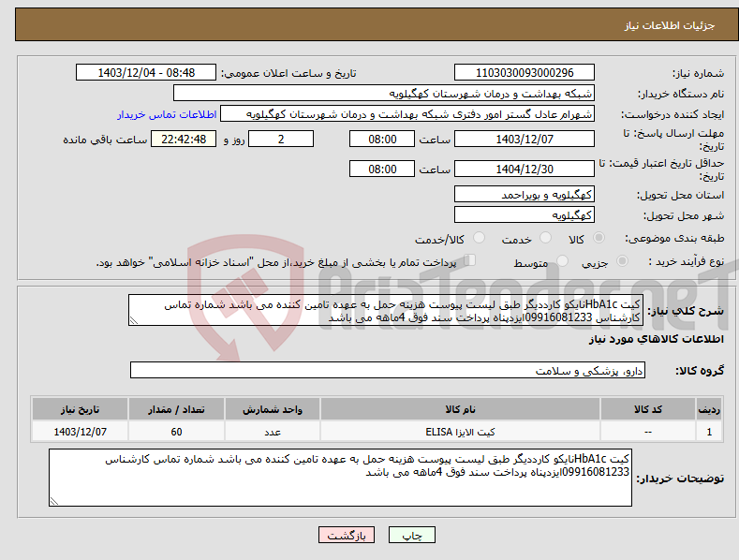Screen dimensions: 739x560
Task: Click the resize handle of توضیحات خریدار box
Action: click(x=54, y=501)
